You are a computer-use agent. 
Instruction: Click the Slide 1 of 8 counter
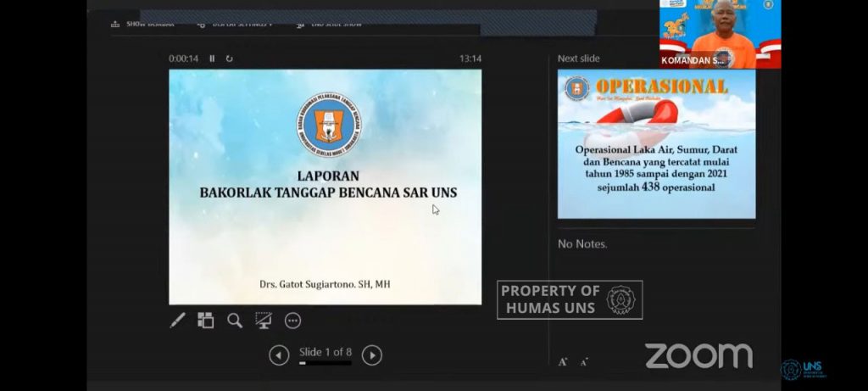click(325, 352)
